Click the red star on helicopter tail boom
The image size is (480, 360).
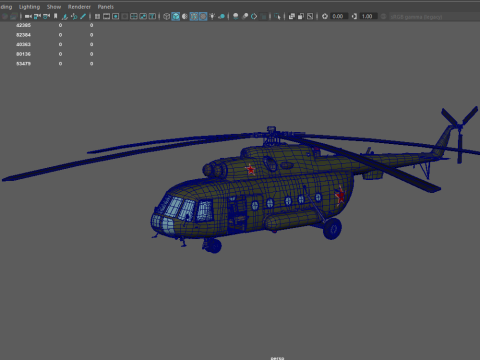pos(340,196)
